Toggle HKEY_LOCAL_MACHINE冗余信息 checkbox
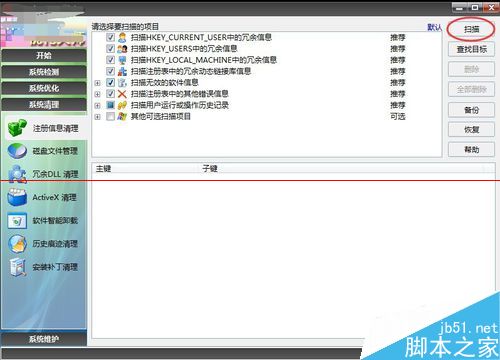Viewport: 500px width, 360px height. pos(110,60)
